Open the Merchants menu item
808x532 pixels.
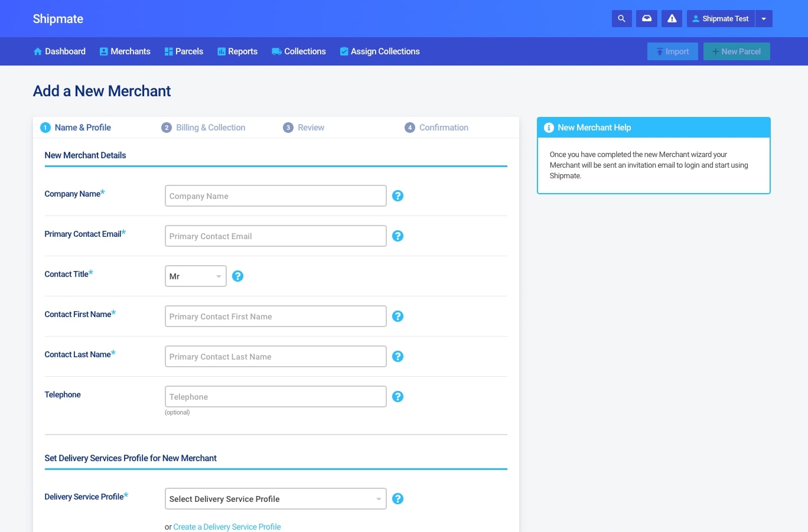pos(125,51)
